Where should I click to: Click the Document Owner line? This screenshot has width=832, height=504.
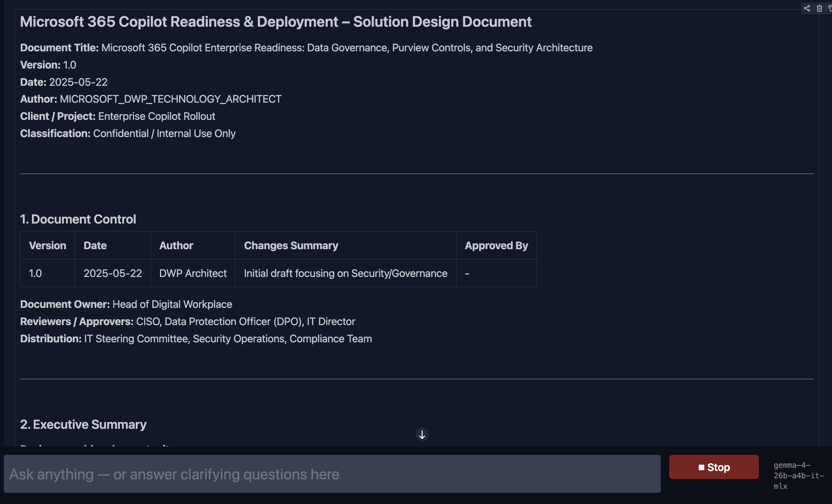(x=126, y=304)
